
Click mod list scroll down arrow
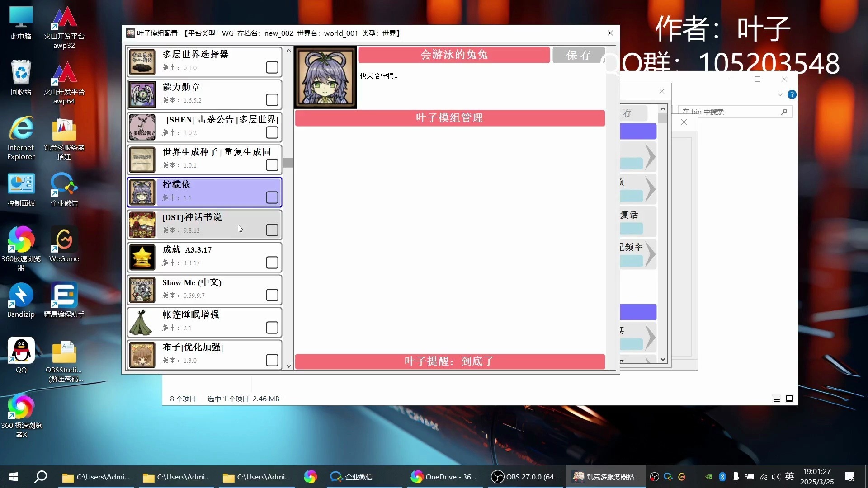pyautogui.click(x=288, y=366)
